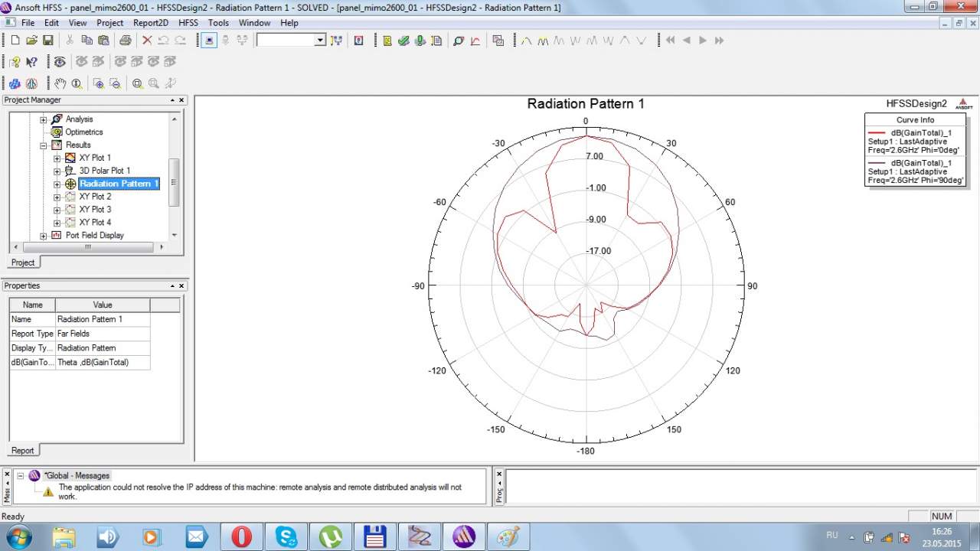Viewport: 980px width, 551px height.
Task: Open the Opera browser from the taskbar
Action: coord(241,536)
